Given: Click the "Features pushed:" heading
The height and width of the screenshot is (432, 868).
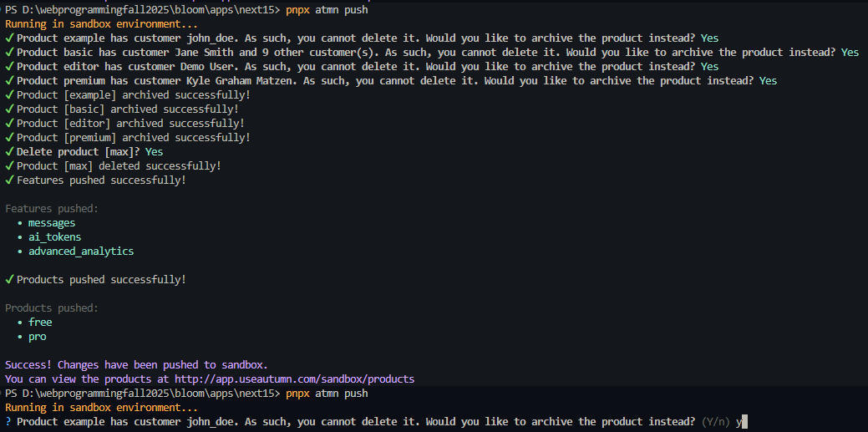Looking at the screenshot, I should [52, 208].
